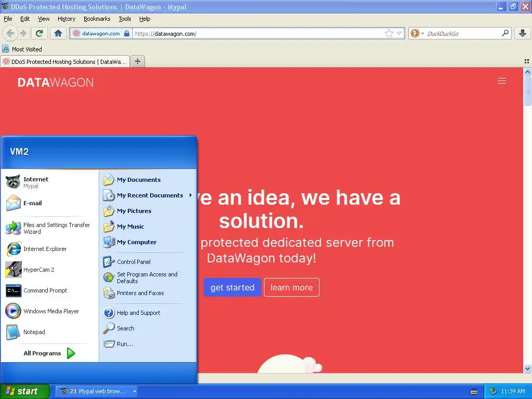532x399 pixels.
Task: Open My Pictures folder
Action: coord(148,211)
